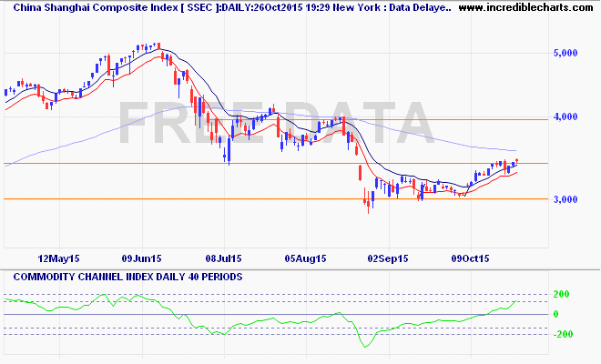
Task: Click the last candlestick on the price chart
Action: tap(517, 161)
